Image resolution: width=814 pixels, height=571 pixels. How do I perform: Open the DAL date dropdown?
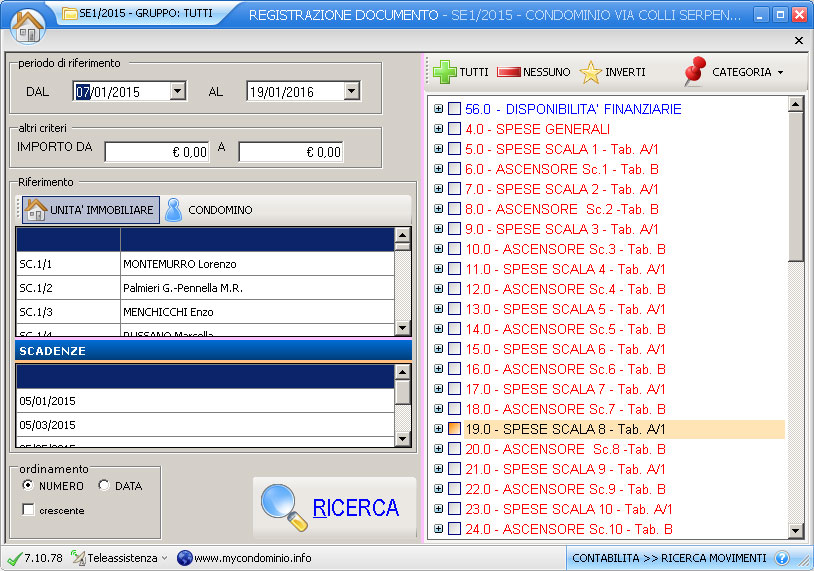click(178, 91)
